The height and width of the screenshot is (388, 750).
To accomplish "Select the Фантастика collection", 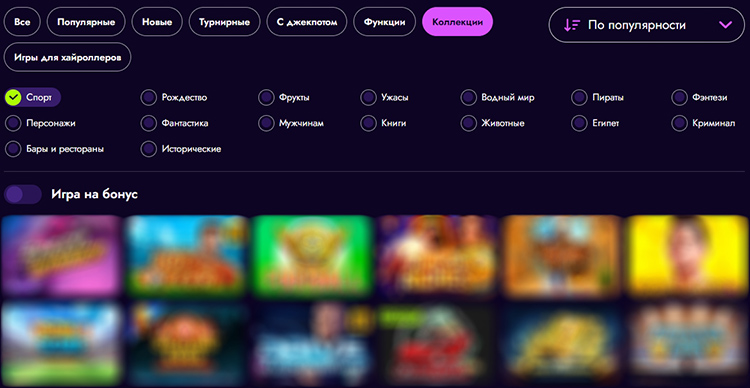I will 175,123.
